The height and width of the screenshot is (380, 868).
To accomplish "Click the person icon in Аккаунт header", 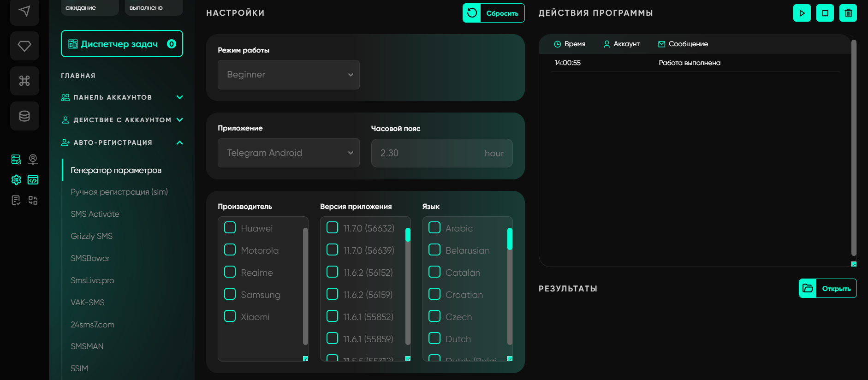I will tap(606, 44).
